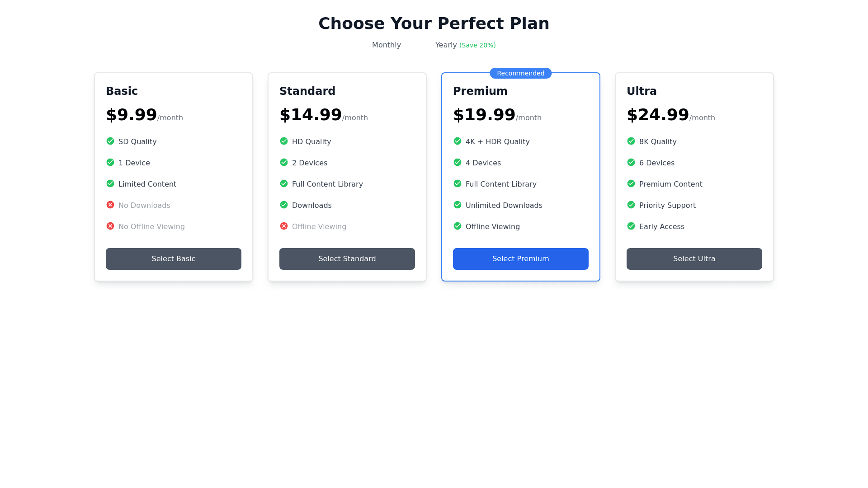The width and height of the screenshot is (868, 488).
Task: Pick the Select Ultra button
Action: coord(694,259)
